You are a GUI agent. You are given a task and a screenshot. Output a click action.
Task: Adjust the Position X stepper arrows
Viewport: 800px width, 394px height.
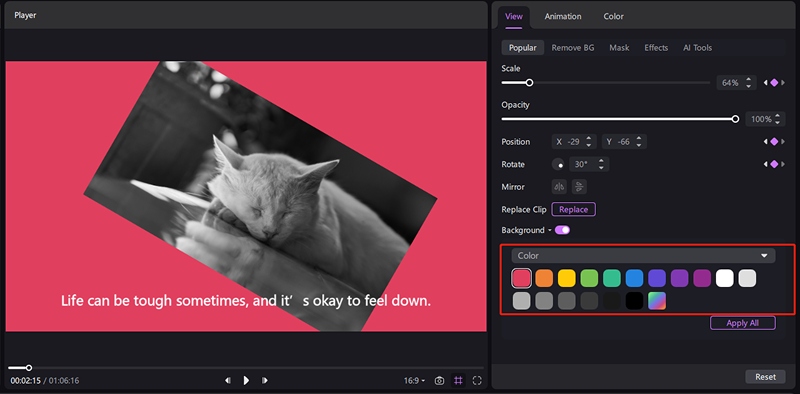tap(589, 142)
